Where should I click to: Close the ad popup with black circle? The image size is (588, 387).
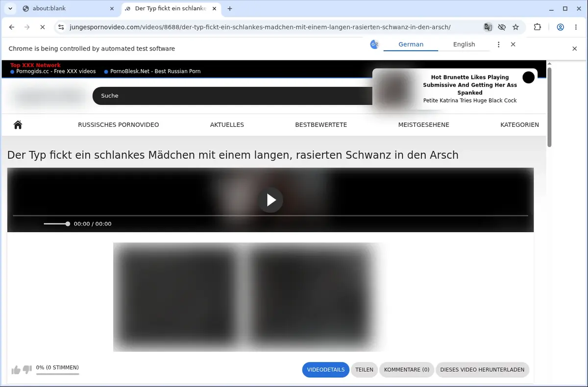[528, 77]
